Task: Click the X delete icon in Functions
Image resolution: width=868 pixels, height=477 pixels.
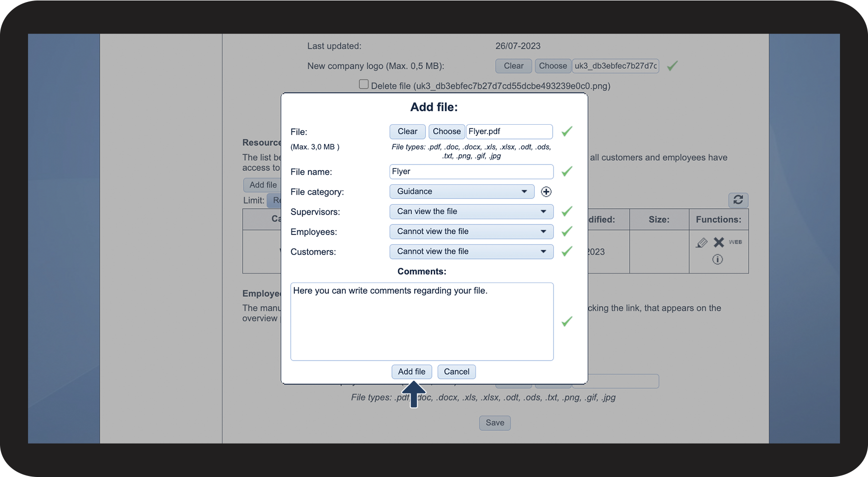Action: [x=719, y=242]
